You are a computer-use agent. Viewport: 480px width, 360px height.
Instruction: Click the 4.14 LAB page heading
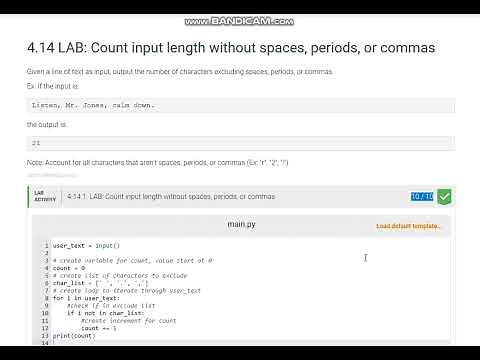(231, 48)
